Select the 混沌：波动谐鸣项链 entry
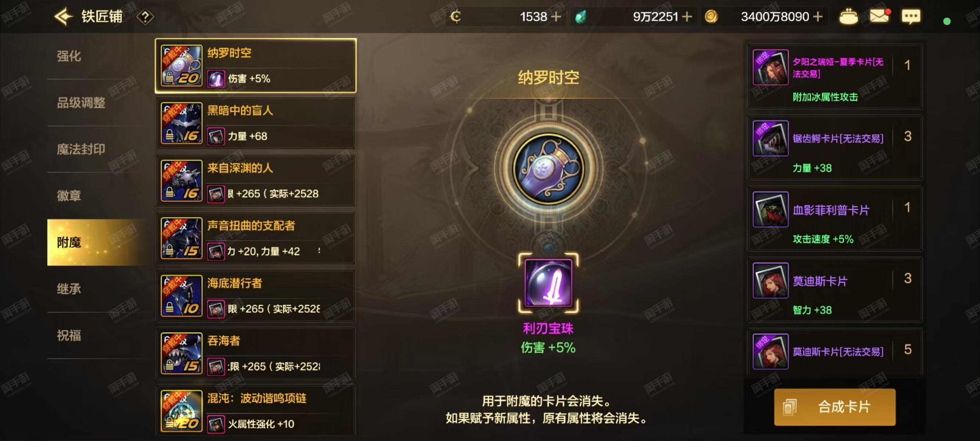The image size is (980, 441). tap(256, 410)
